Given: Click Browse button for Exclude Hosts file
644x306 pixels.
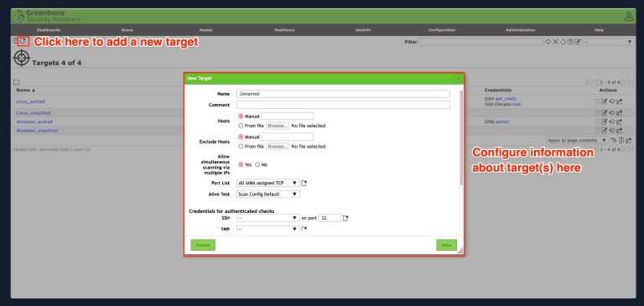Looking at the screenshot, I should click(x=278, y=146).
